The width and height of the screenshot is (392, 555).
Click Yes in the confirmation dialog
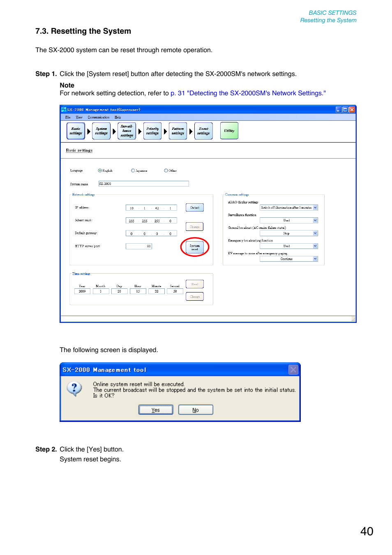point(156,410)
